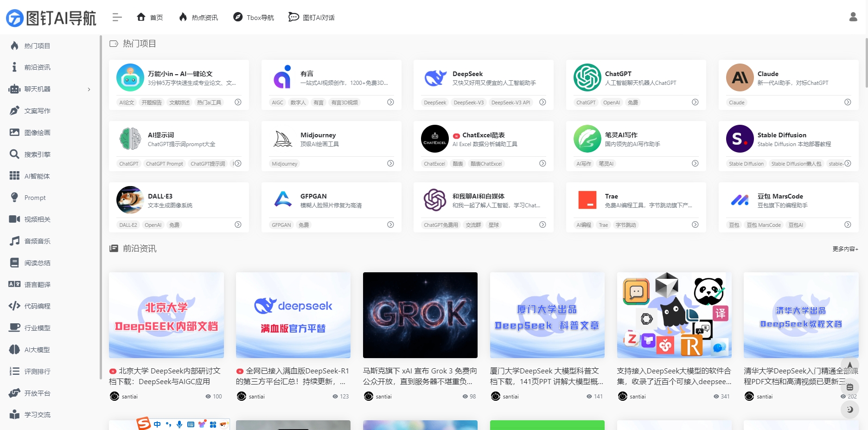
Task: Open the 北京大学 DeepSeek内部文档 thumbnail
Action: coord(166,315)
